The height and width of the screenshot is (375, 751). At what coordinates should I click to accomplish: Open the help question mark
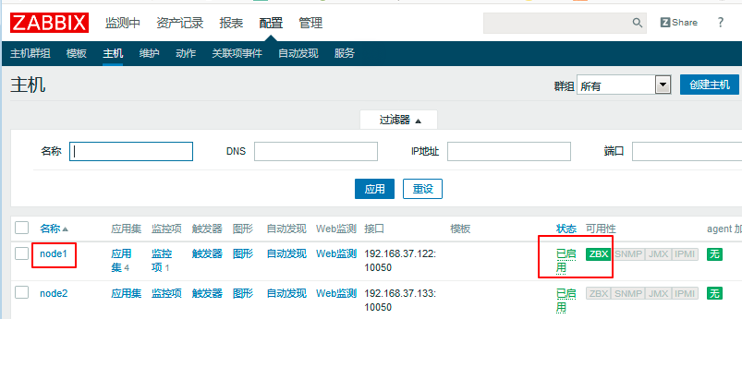720,23
